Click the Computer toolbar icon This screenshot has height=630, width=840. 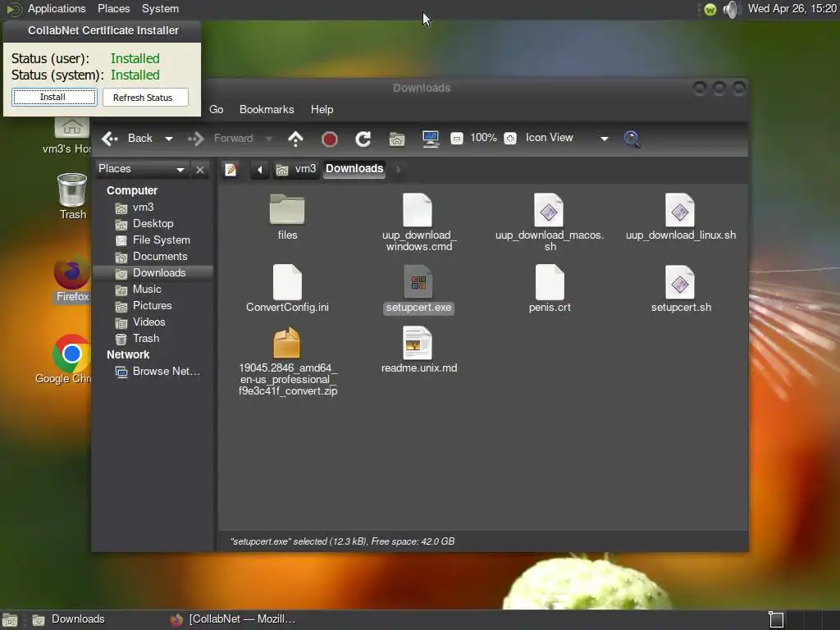(x=430, y=139)
